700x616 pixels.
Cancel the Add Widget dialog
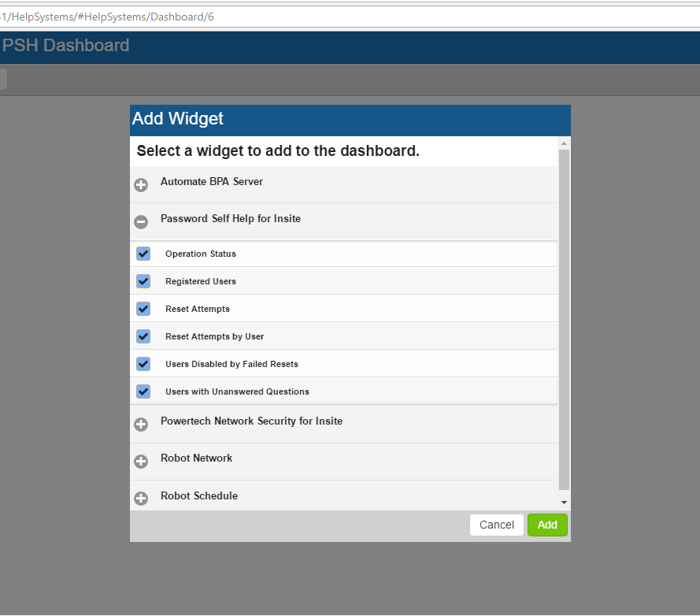[x=496, y=525]
